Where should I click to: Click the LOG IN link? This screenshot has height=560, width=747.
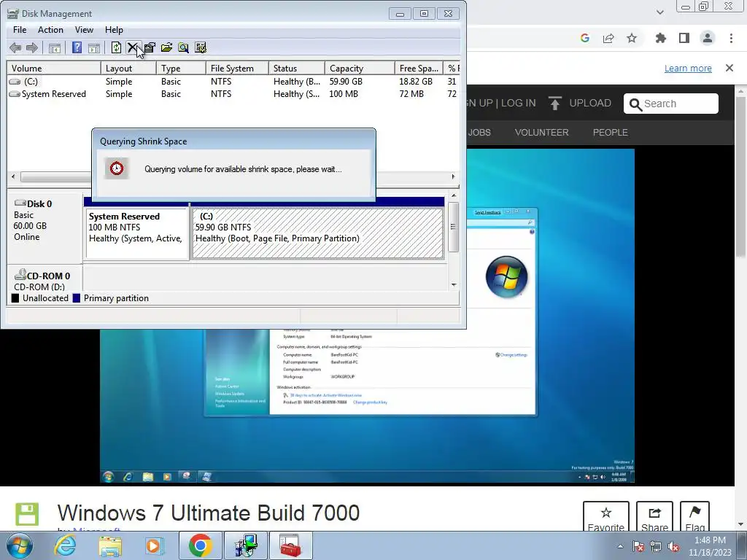(519, 103)
